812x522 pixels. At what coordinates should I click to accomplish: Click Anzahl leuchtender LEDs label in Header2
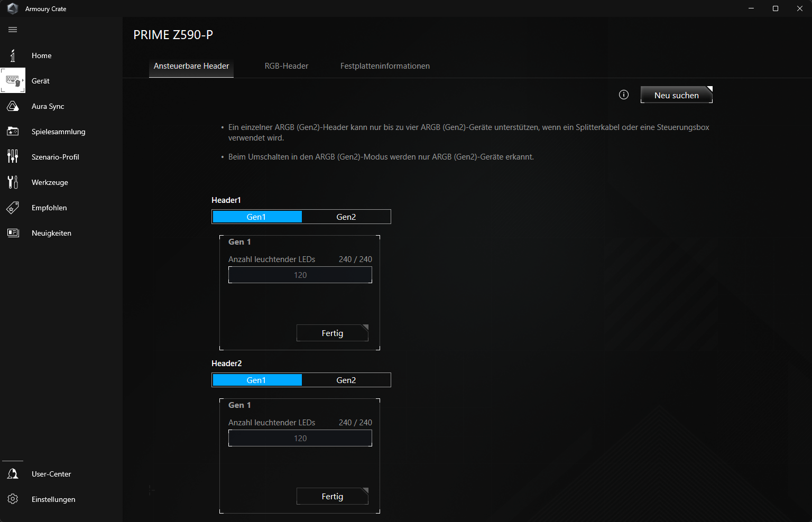tap(272, 422)
